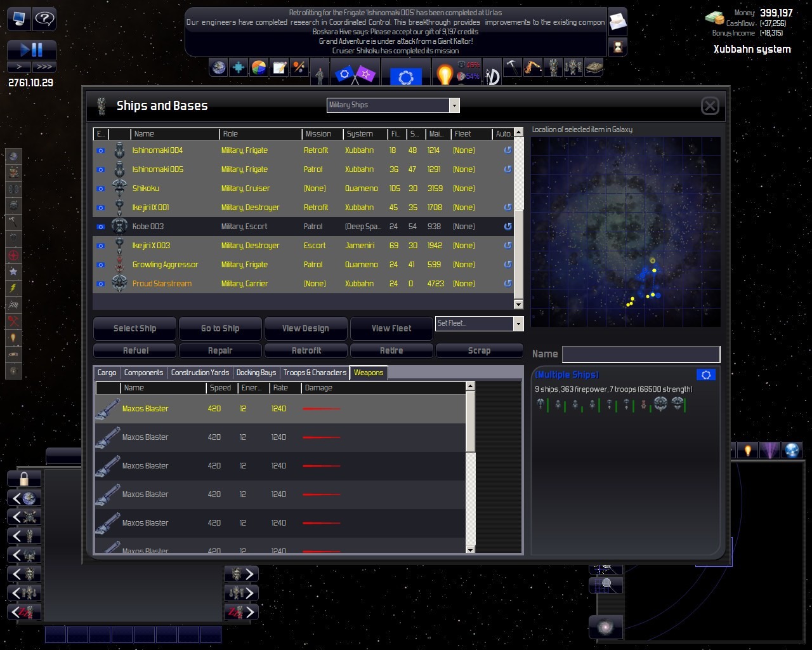
Task: Toggle automation icon for Ishinomaki 005
Action: point(507,169)
